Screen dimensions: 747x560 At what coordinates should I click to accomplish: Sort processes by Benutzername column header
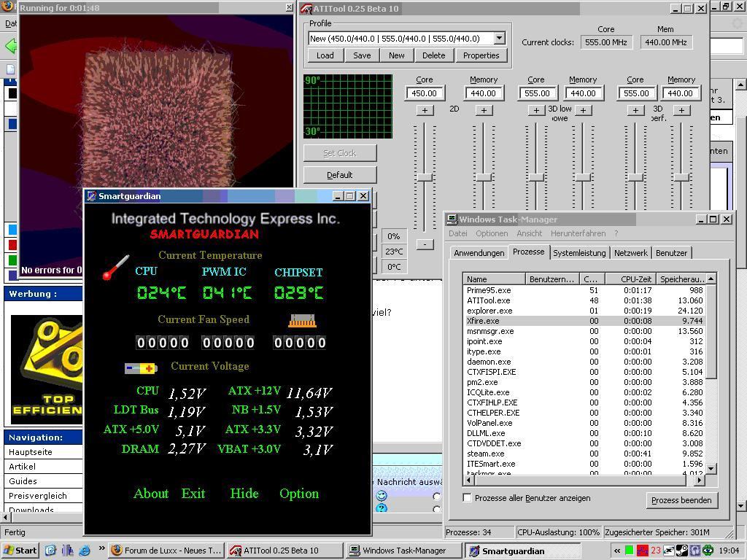click(552, 279)
